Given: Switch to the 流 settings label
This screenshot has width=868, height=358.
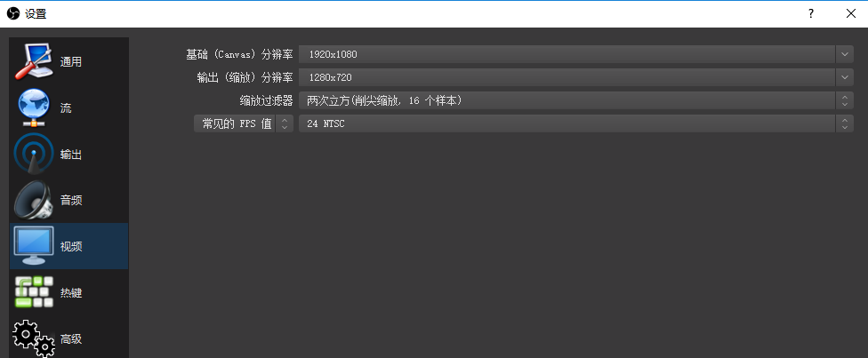Looking at the screenshot, I should [x=66, y=108].
